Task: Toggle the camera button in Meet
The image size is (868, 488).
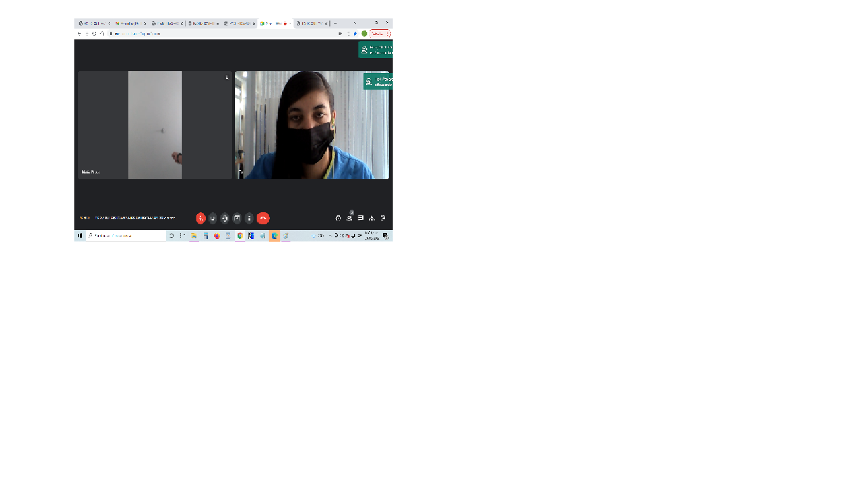Action: pyautogui.click(x=213, y=218)
